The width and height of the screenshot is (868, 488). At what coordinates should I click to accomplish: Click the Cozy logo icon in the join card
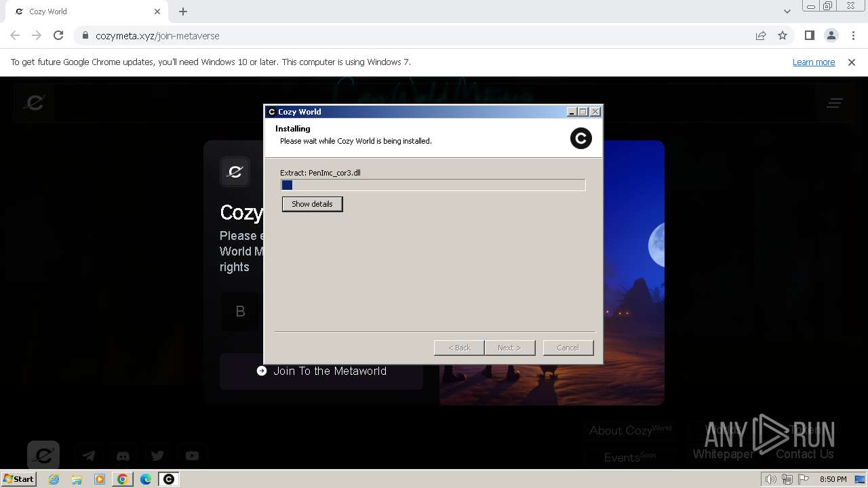click(235, 172)
